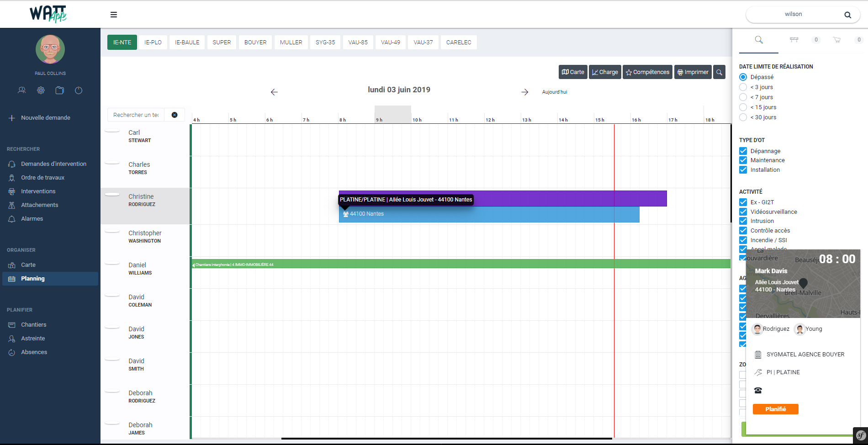Select the '< 7 jours' radio option

click(743, 97)
